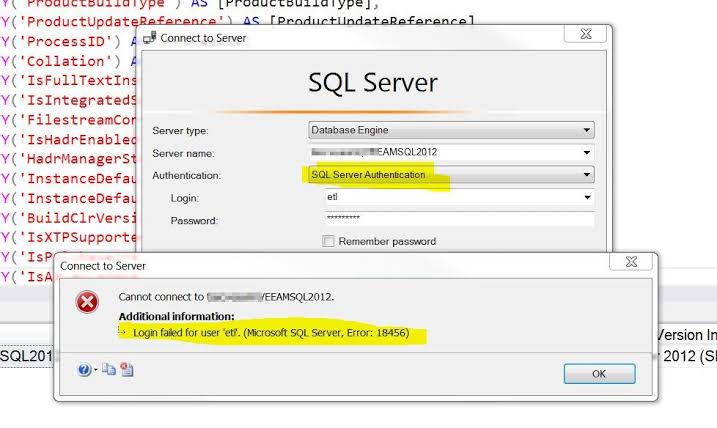Click the 'FilestreamCor' line in query editor
This screenshot has width=717, height=428.
(x=69, y=120)
